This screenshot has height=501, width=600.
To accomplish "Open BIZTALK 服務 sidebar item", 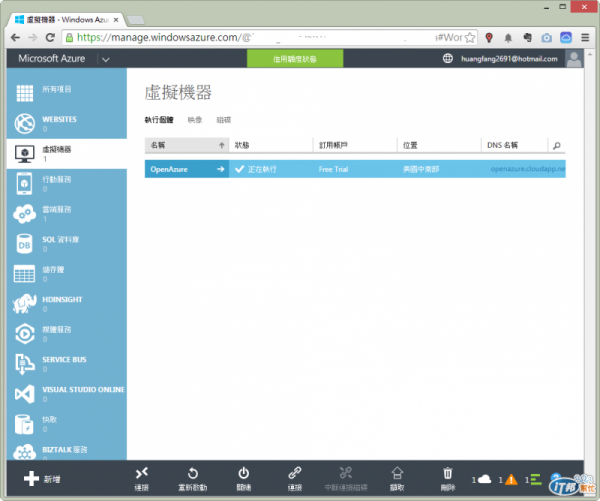I will (67, 452).
